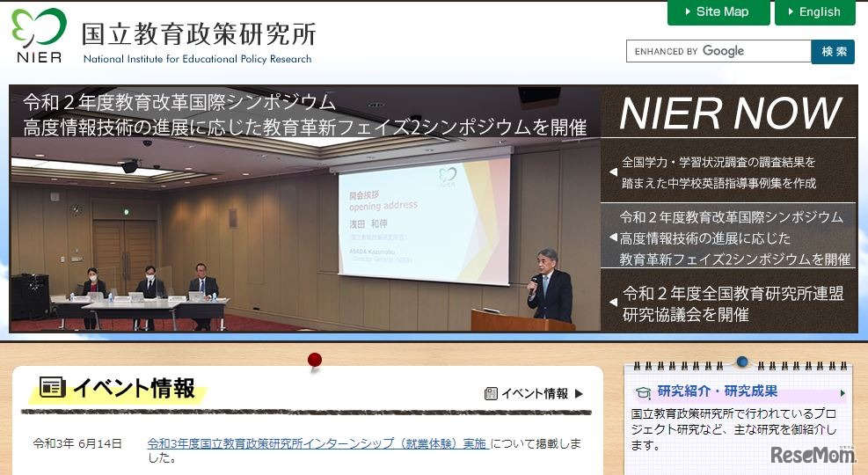Click graduation cap icon beside 研究紹介・研究成果
Screen dimensions: 868x475
coord(643,392)
